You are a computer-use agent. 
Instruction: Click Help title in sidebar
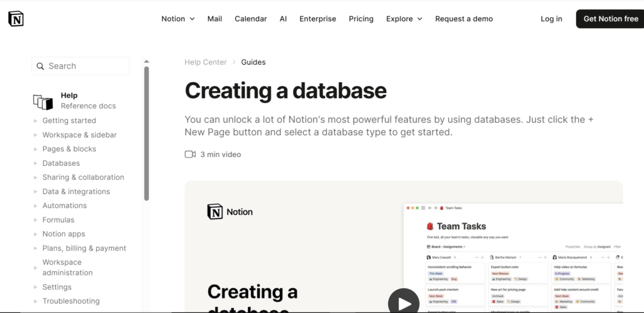pyautogui.click(x=69, y=95)
